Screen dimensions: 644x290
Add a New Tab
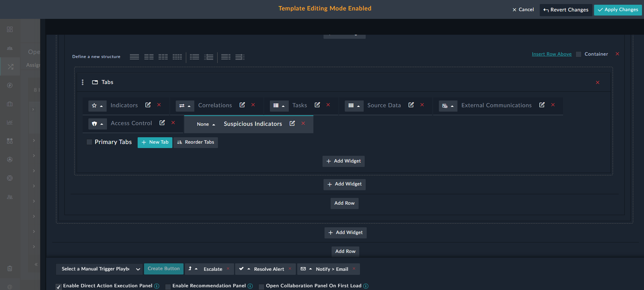[155, 142]
